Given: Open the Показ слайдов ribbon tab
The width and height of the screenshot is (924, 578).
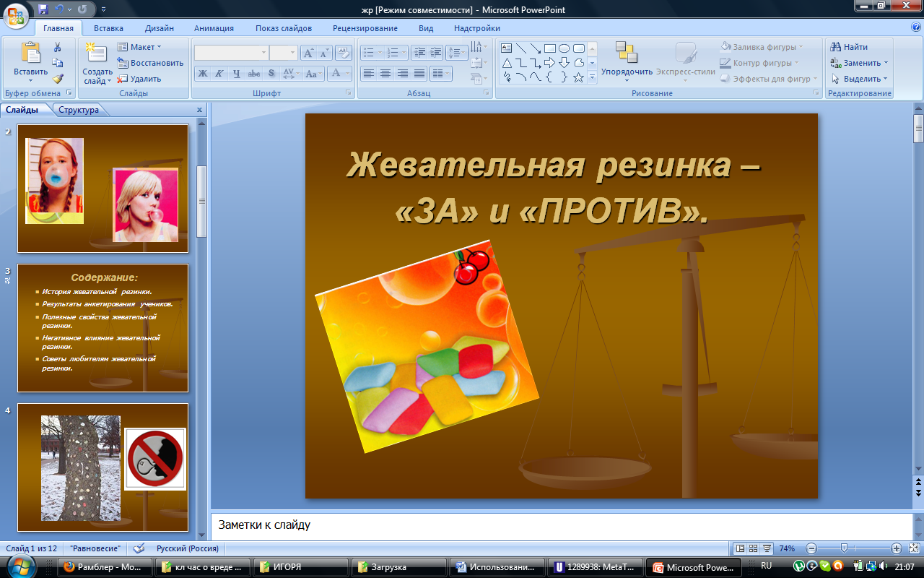Looking at the screenshot, I should click(284, 28).
